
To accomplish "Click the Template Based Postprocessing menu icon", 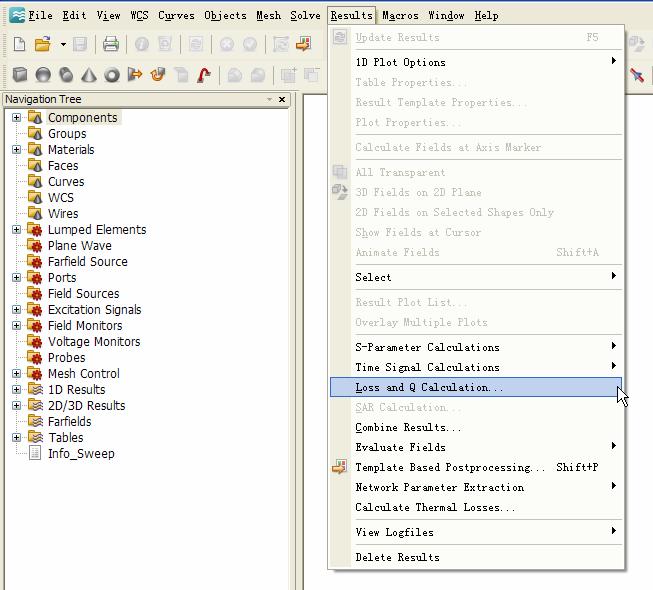I will (x=339, y=467).
